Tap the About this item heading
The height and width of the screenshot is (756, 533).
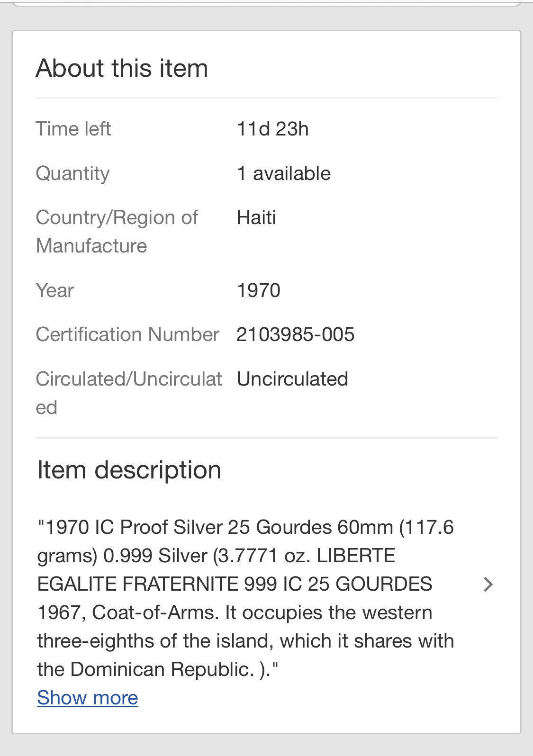[122, 68]
